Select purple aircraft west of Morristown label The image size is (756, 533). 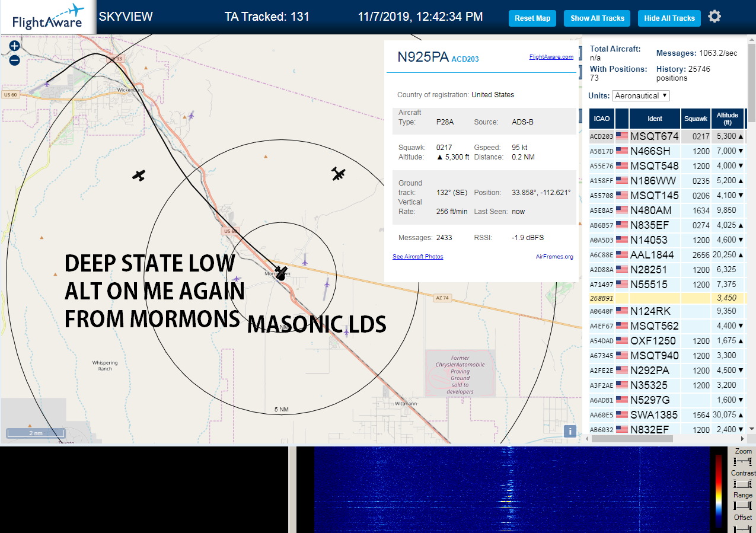click(237, 278)
